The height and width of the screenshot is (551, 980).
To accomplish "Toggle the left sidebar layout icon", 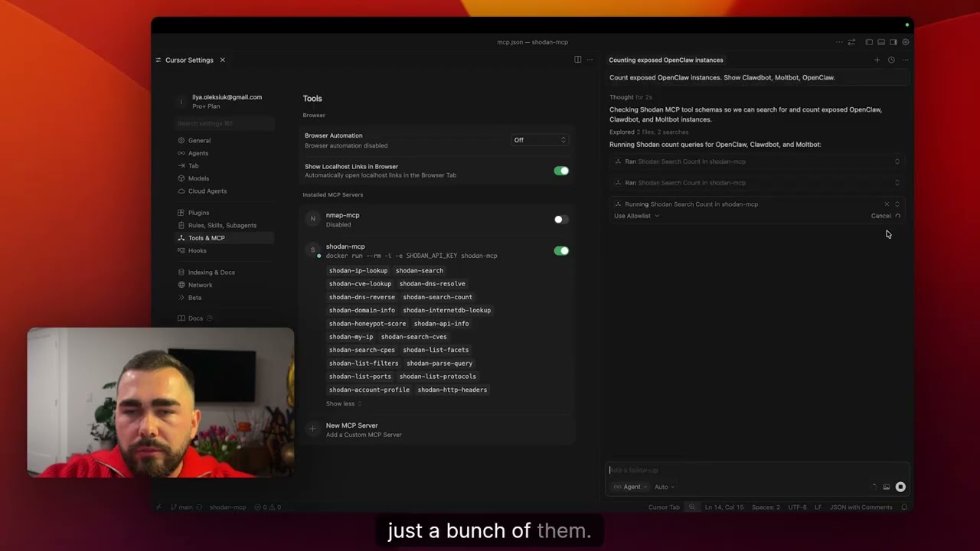I will 869,42.
